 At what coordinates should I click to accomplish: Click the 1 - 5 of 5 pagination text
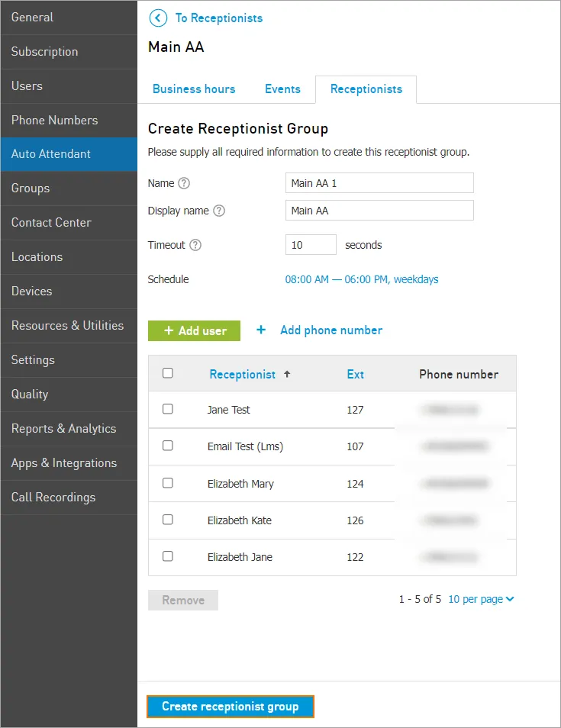(420, 599)
